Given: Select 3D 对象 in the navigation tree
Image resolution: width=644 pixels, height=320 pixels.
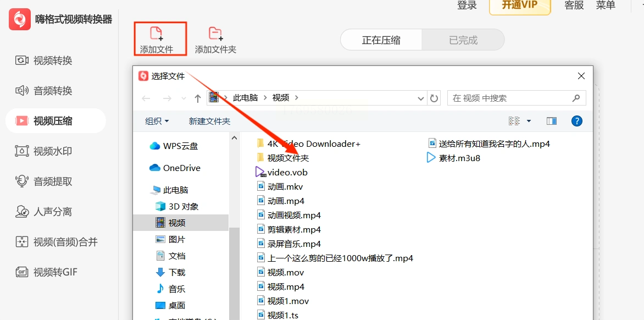Looking at the screenshot, I should pyautogui.click(x=176, y=206).
